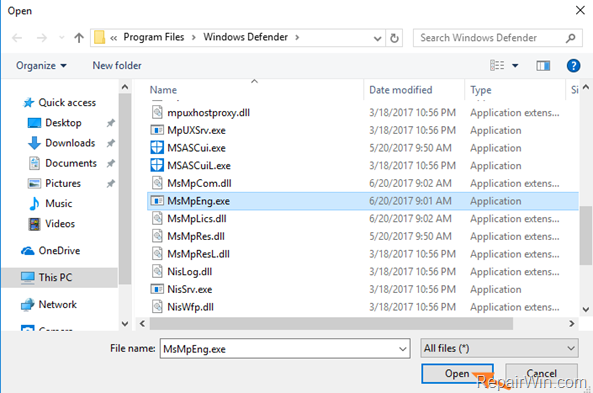The image size is (593, 393).
Task: Click the MsMpEng.exe file icon
Action: click(x=157, y=201)
